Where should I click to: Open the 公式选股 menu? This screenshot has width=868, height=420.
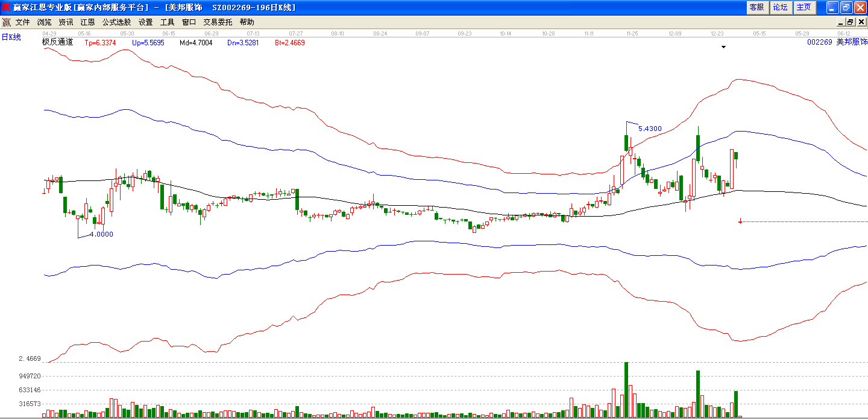116,22
